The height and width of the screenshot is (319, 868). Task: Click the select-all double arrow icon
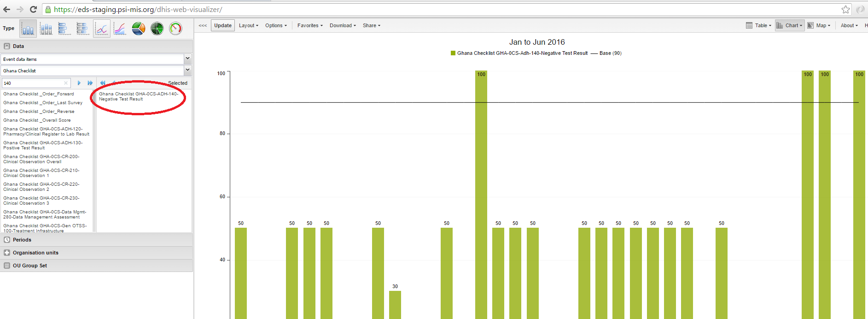click(90, 83)
